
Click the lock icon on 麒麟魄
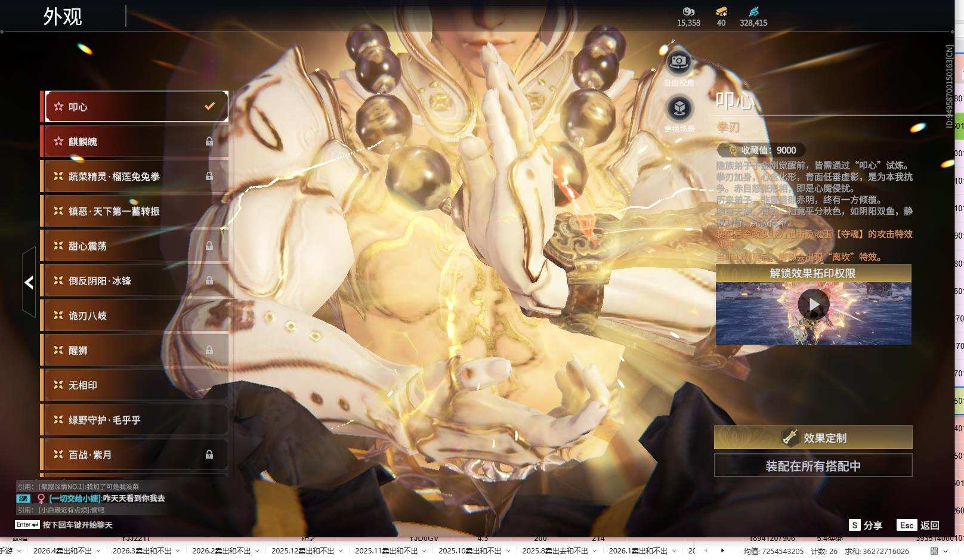coord(209,141)
